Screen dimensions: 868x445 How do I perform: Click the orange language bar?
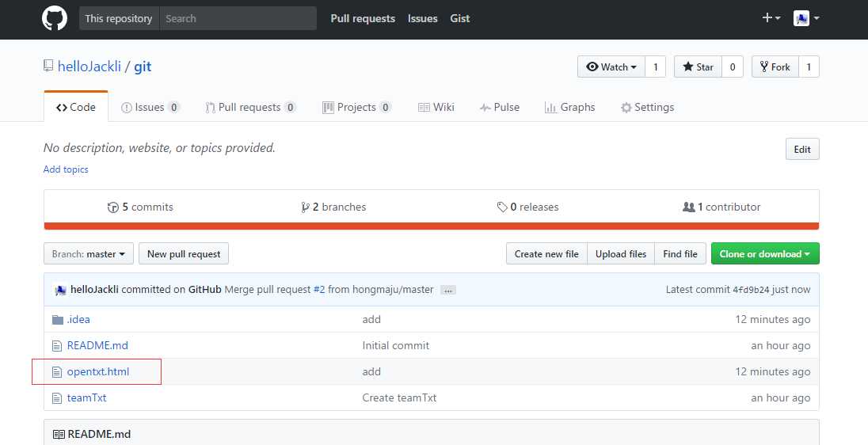432,226
